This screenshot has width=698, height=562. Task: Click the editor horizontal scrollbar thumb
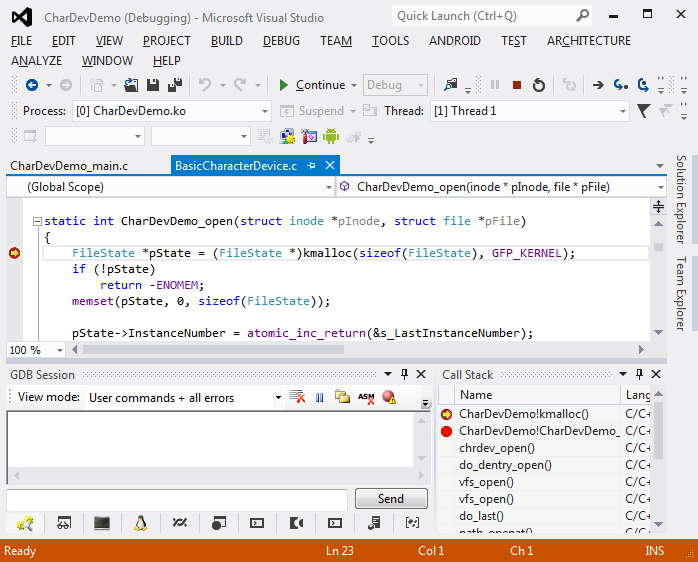pyautogui.click(x=213, y=350)
